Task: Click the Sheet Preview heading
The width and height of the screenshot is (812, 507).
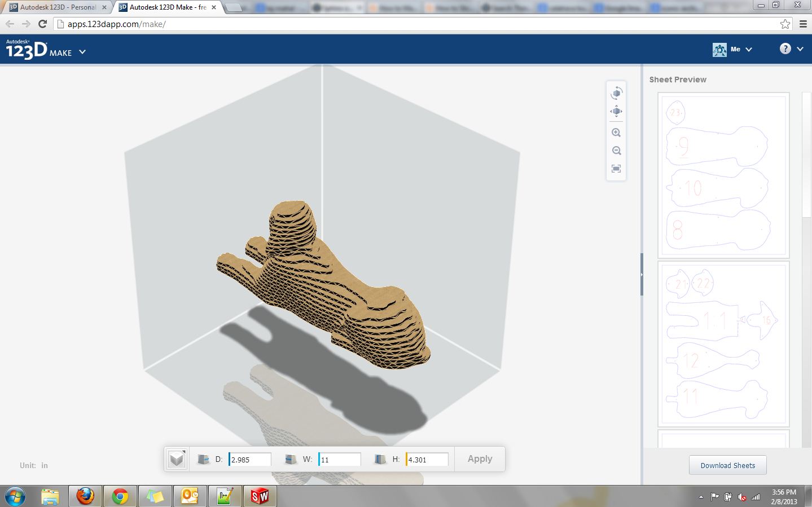Action: coord(678,80)
